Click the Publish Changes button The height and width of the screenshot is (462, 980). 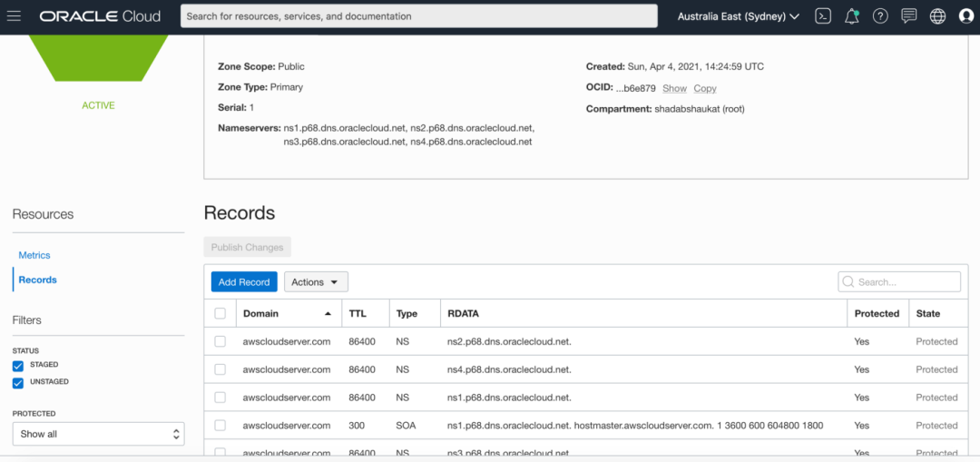tap(247, 247)
